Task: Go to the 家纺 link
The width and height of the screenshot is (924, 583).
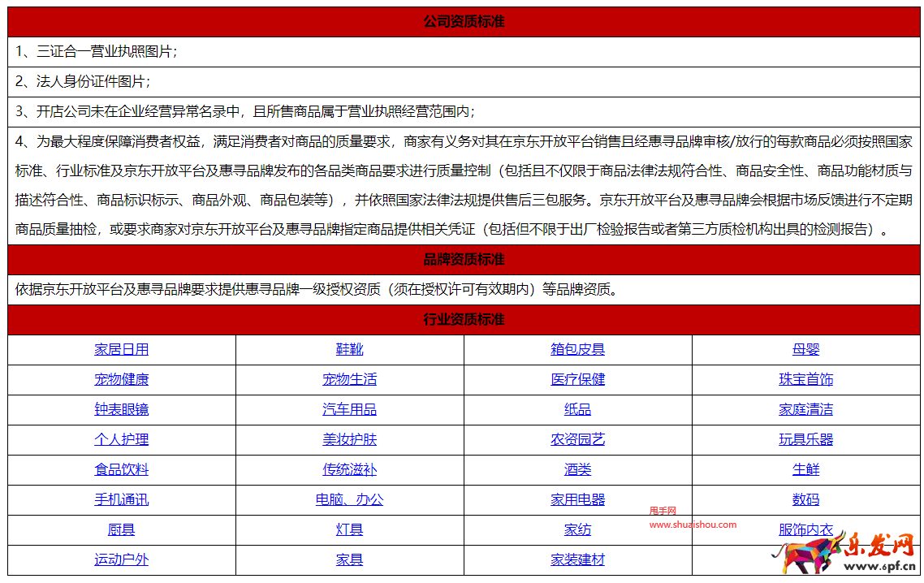Action: (577, 530)
